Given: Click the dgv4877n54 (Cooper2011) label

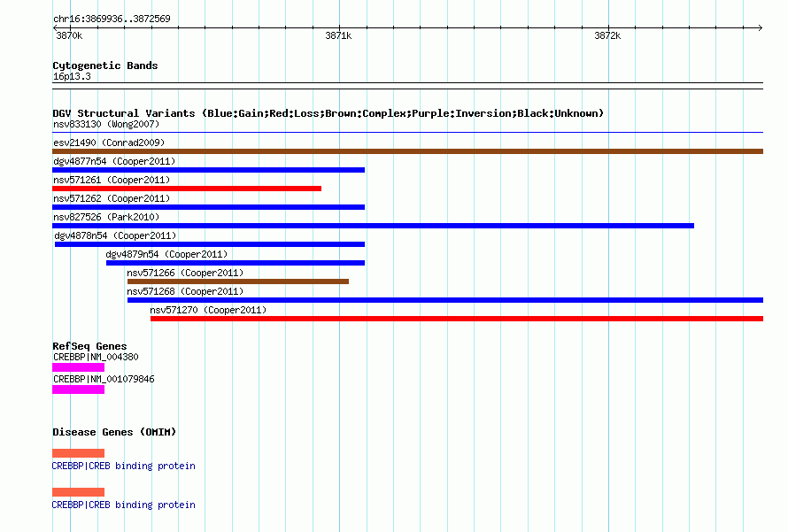Looking at the screenshot, I should click(x=114, y=161).
